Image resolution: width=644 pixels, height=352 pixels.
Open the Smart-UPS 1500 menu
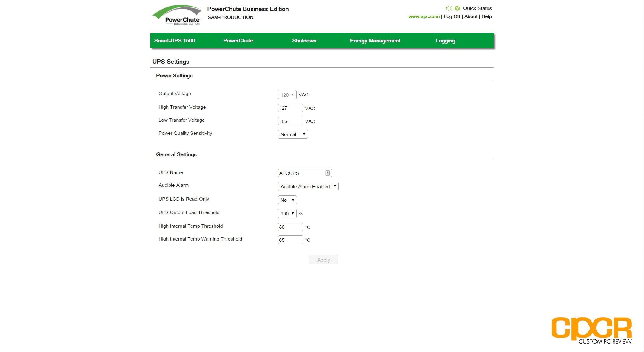pyautogui.click(x=175, y=41)
